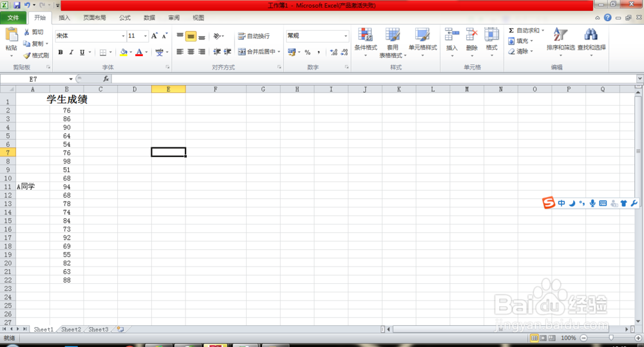Click the accounting number format icon
The height and width of the screenshot is (347, 644).
pyautogui.click(x=292, y=53)
